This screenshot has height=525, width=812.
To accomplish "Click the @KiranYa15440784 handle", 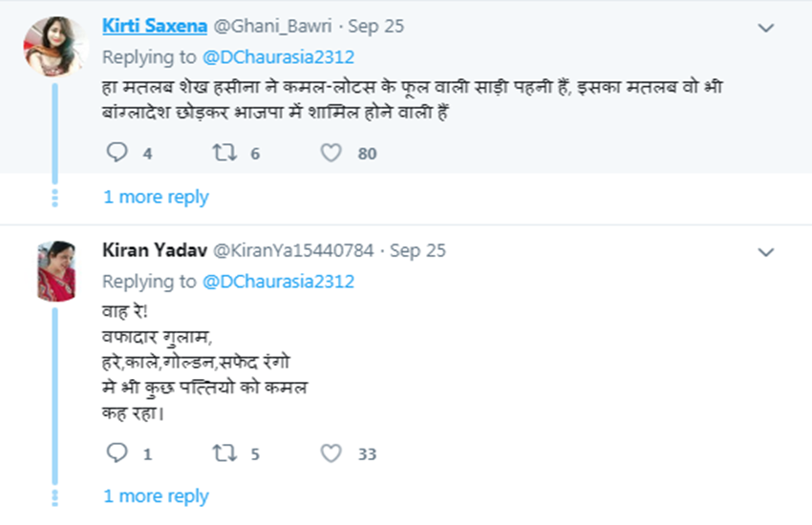I will [291, 250].
